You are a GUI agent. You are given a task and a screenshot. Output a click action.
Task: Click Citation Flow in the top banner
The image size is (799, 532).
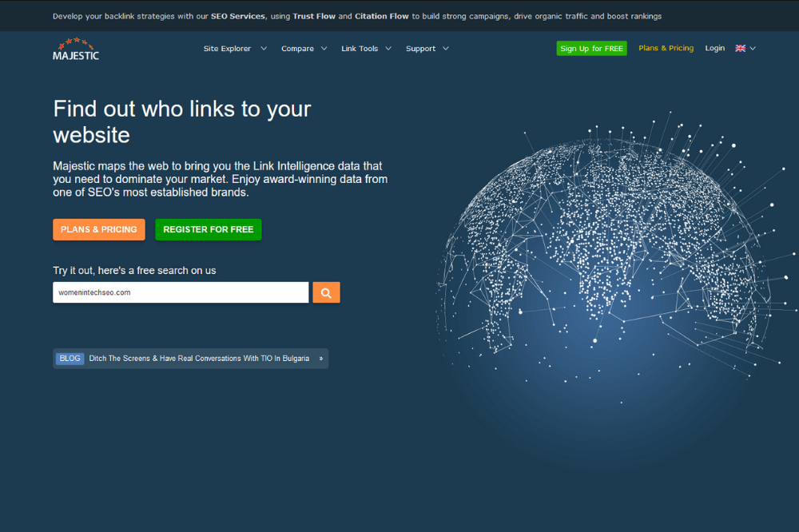[x=382, y=16]
